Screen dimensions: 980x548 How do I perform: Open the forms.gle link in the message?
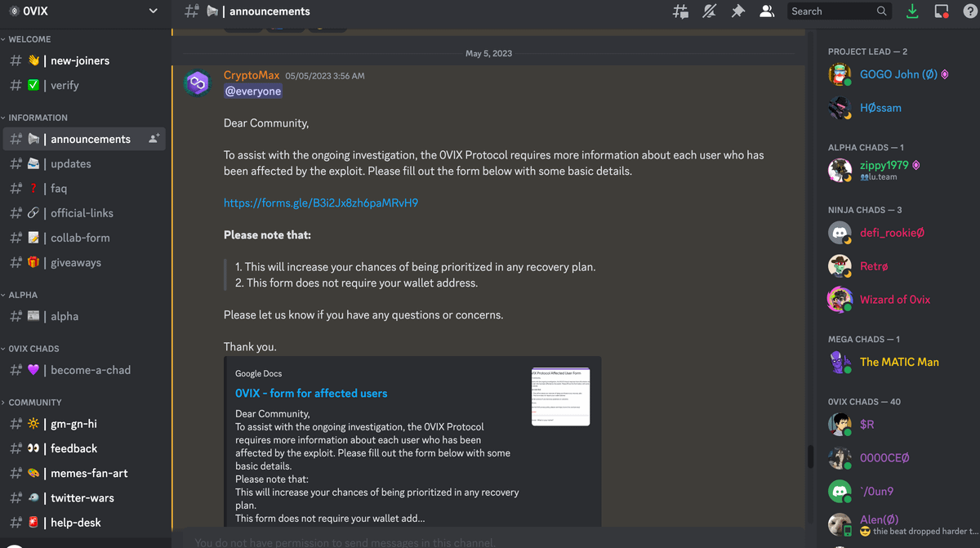tap(321, 203)
